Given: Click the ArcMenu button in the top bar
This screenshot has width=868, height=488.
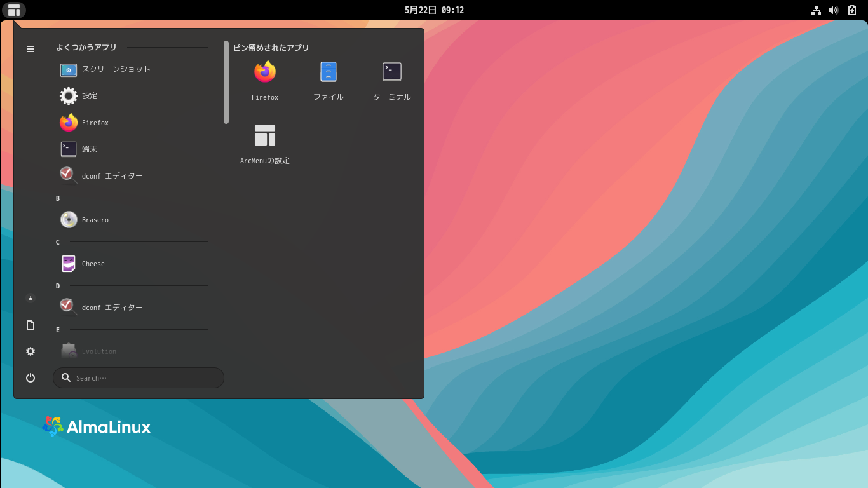Looking at the screenshot, I should click(x=13, y=10).
